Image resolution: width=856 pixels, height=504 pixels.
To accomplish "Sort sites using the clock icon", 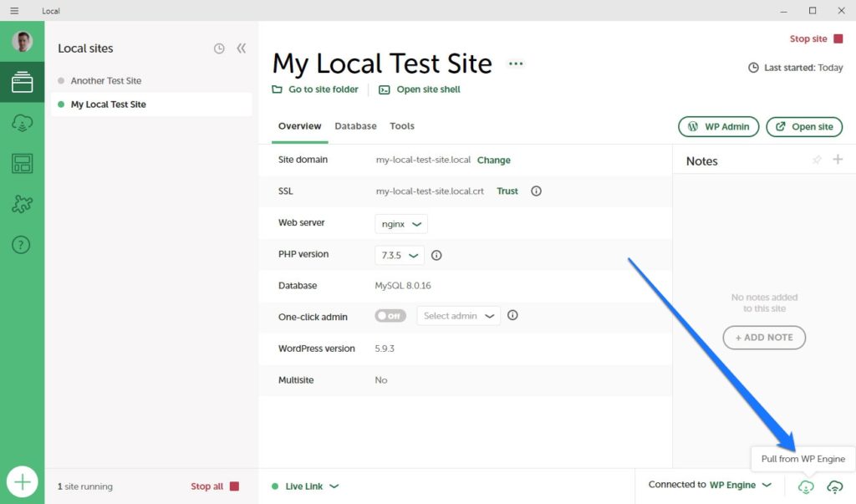I will pyautogui.click(x=219, y=48).
